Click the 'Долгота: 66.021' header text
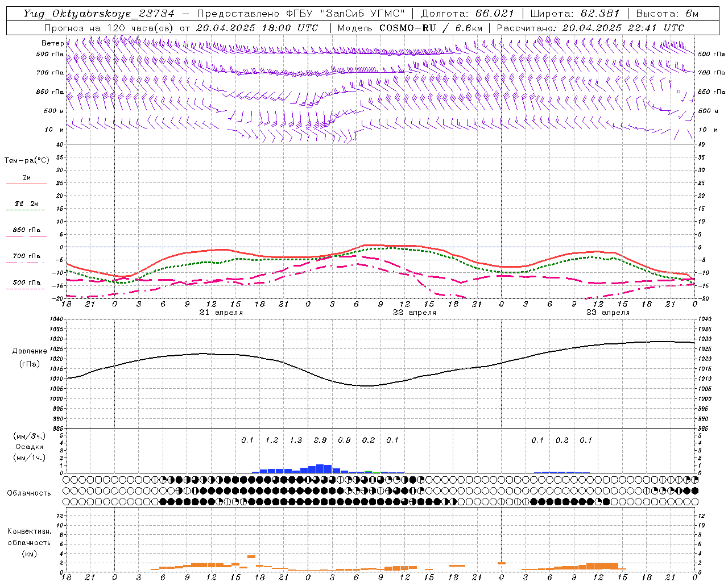 point(468,14)
